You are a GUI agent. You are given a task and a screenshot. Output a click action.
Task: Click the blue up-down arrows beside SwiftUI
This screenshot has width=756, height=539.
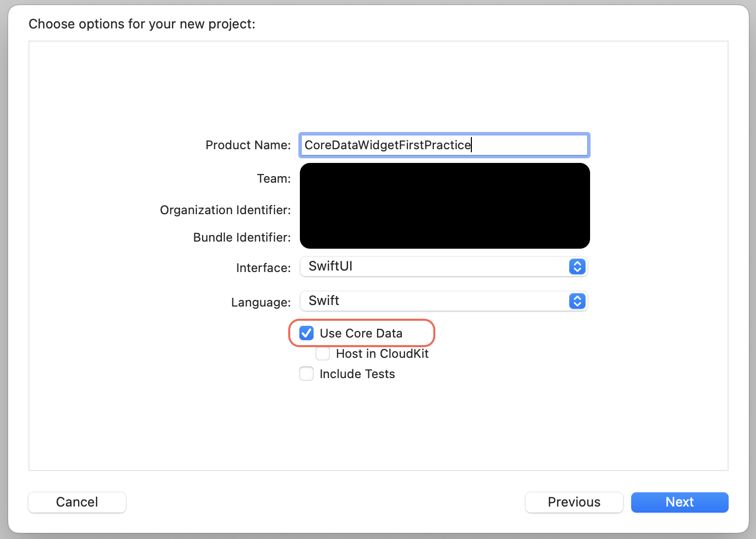pos(576,266)
